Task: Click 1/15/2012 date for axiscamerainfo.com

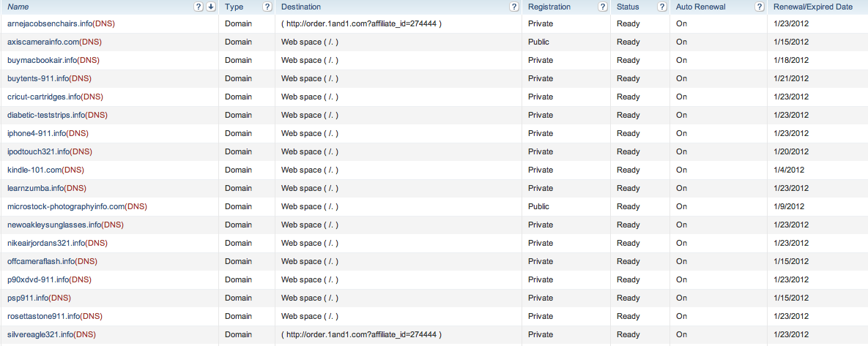Action: (791, 42)
